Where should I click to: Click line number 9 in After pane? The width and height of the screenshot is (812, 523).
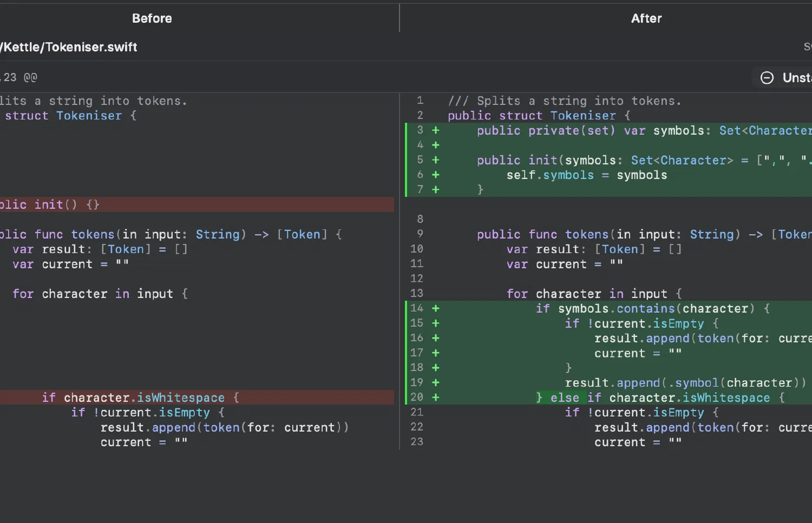tap(420, 234)
